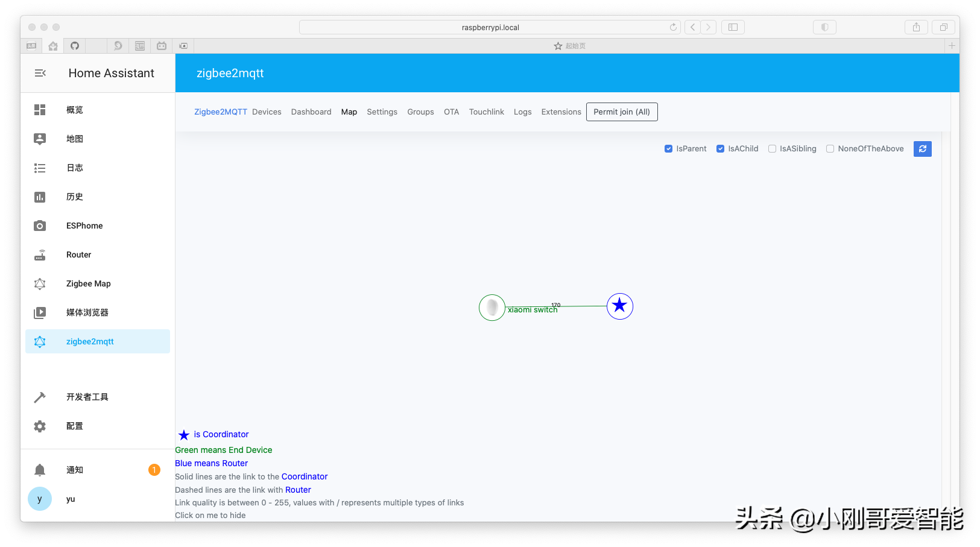Show Safari tab overview
Viewport: 980px width, 547px height.
click(943, 27)
